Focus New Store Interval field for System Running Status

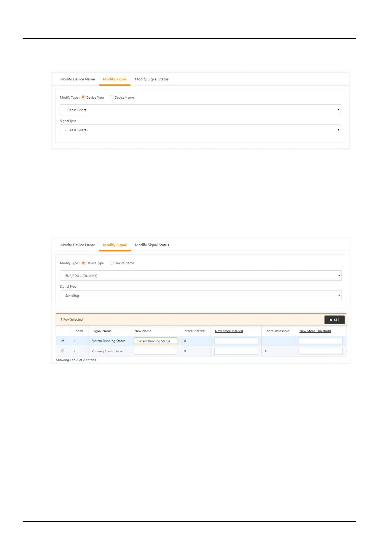236,341
